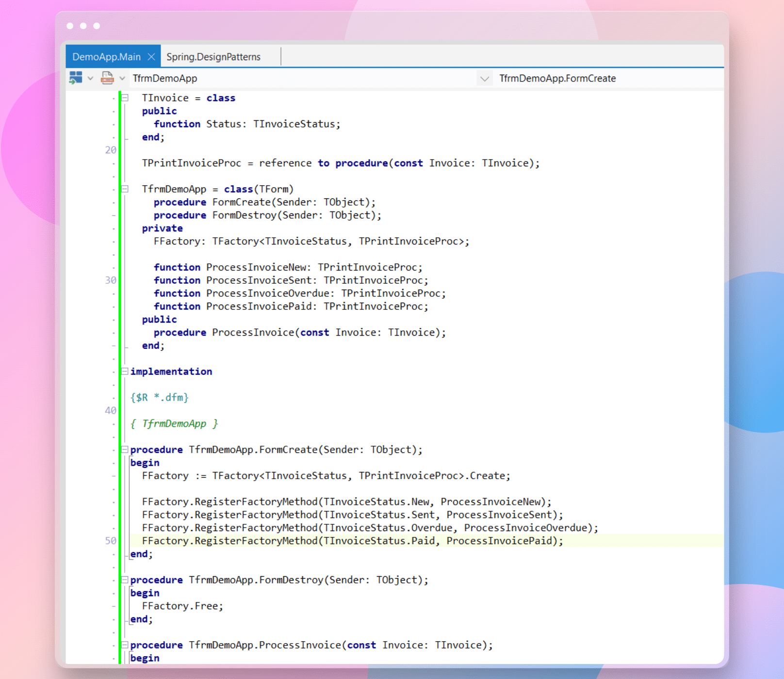This screenshot has width=784, height=679.
Task: Open dropdown arrow beside the document icon
Action: 122,78
